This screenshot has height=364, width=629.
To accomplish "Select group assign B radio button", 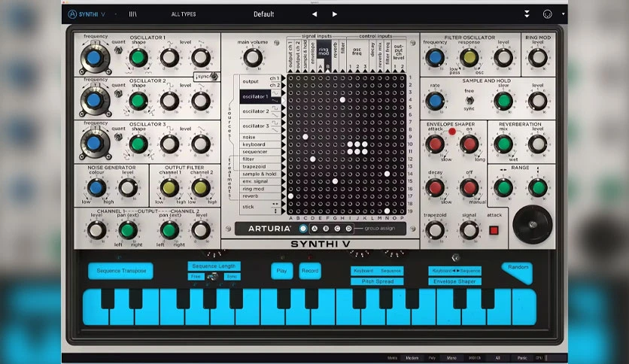I will tap(326, 229).
